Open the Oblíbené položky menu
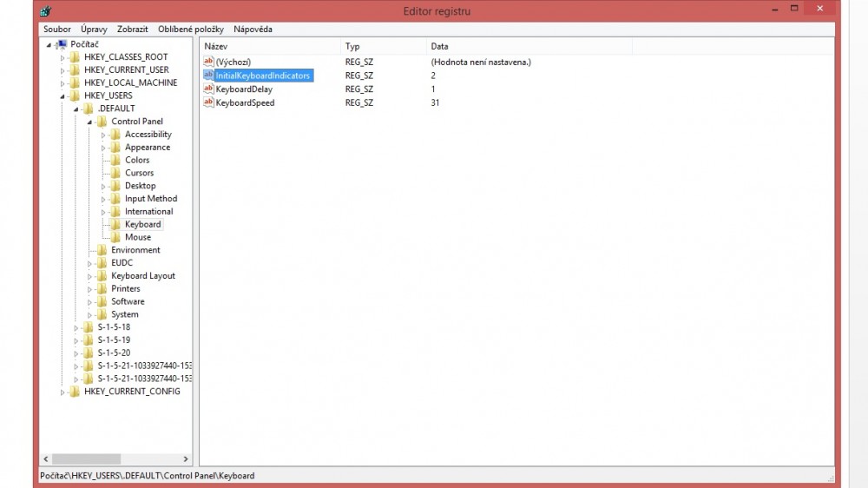 tap(190, 29)
